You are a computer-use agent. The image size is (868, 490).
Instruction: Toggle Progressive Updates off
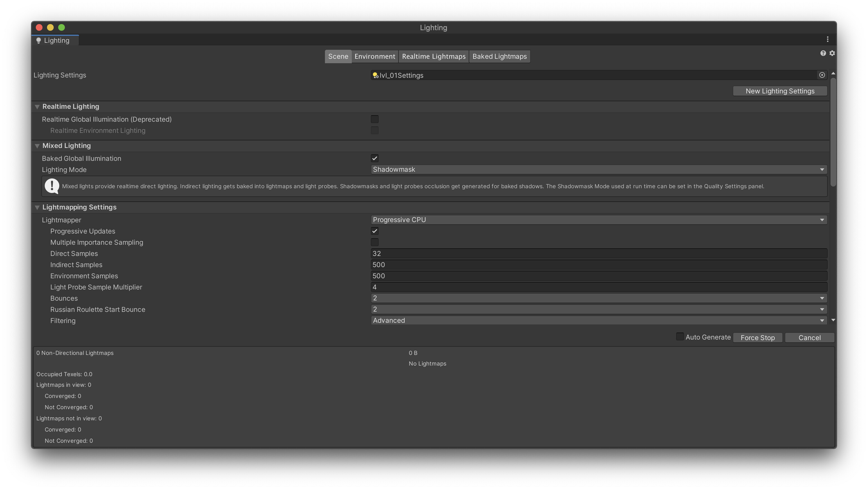click(x=374, y=231)
